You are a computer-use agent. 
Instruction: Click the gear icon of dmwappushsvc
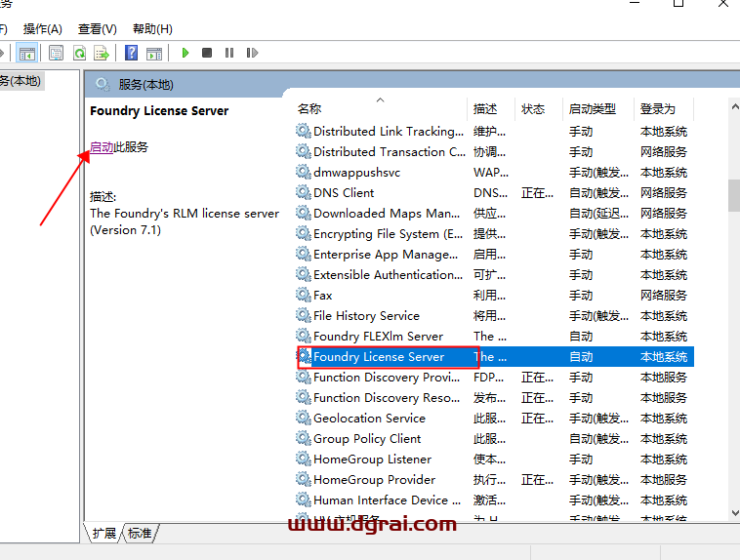[303, 172]
